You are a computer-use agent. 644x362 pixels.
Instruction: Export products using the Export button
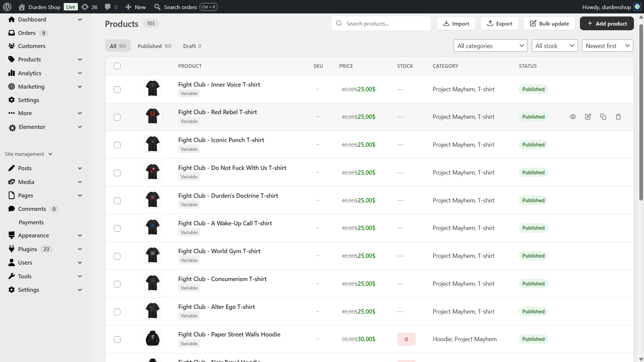coord(499,23)
